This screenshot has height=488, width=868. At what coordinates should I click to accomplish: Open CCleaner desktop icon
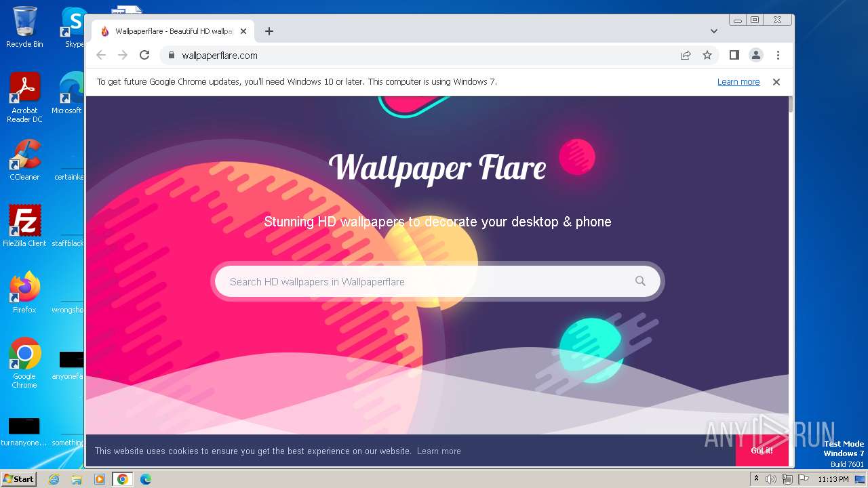click(24, 160)
